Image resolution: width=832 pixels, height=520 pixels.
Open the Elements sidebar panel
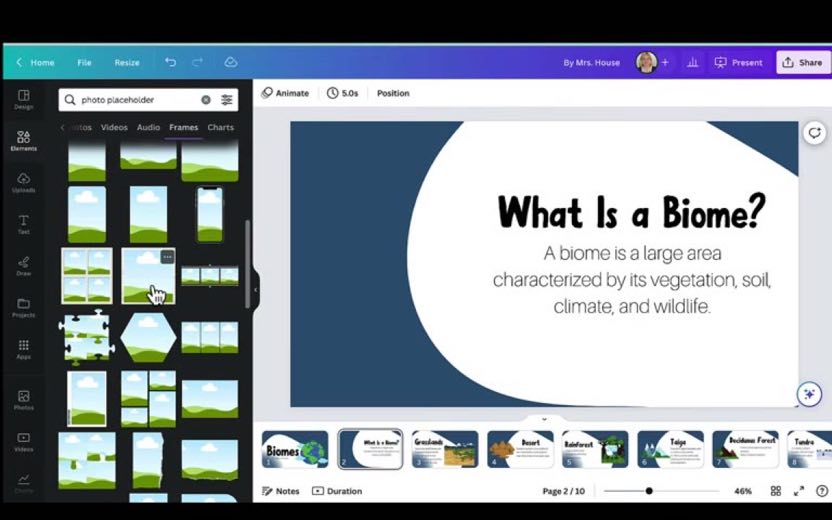[x=23, y=141]
